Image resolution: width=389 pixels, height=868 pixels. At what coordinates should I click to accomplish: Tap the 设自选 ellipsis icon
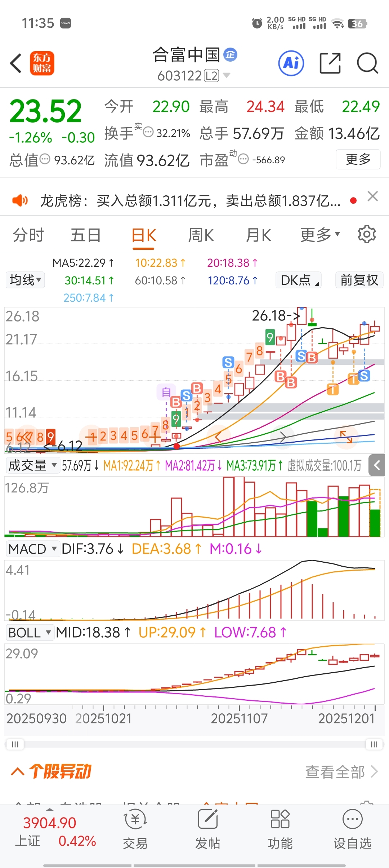pos(353,819)
